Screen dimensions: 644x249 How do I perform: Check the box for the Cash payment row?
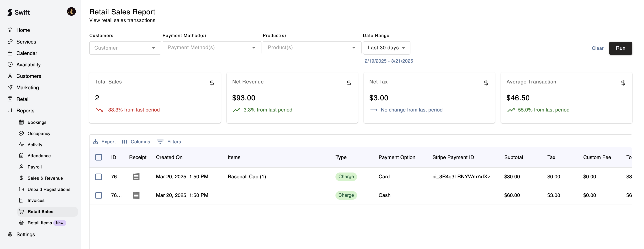click(x=99, y=195)
